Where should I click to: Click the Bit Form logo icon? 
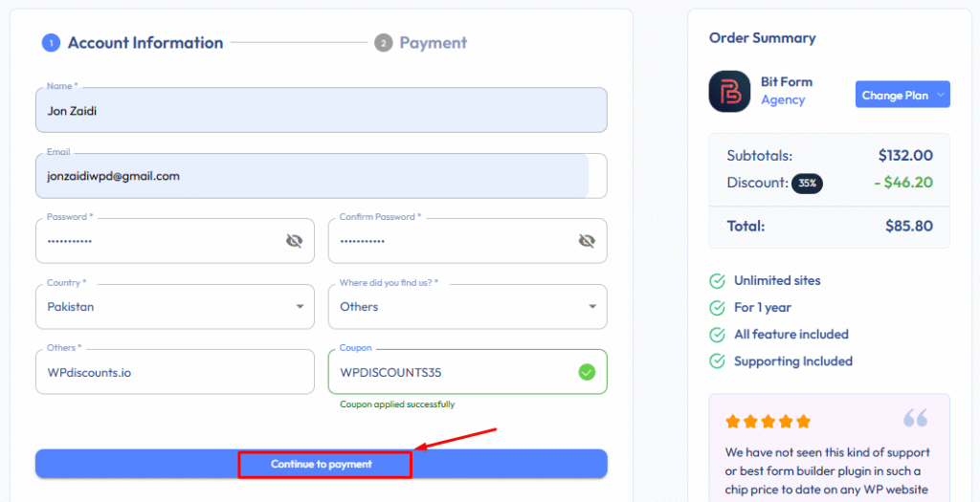tap(729, 91)
